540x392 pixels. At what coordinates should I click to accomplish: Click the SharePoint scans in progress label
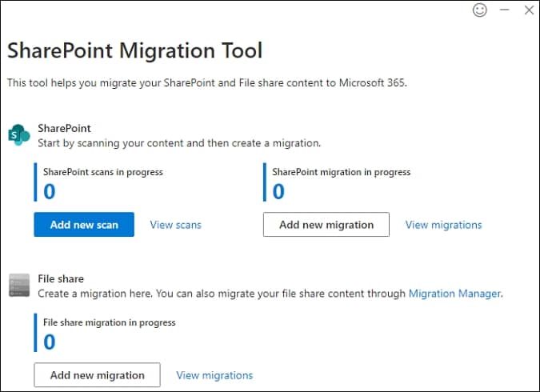click(x=103, y=172)
